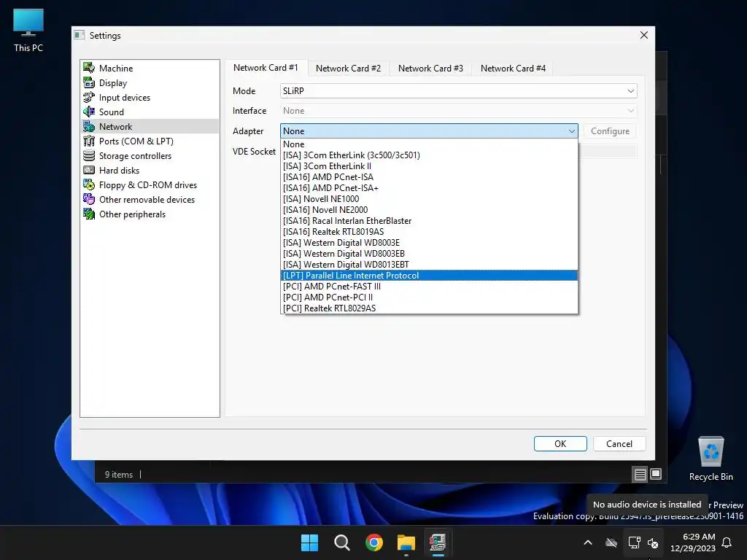Select [ISA16] AMD PCnet-ISA+ adapter
The height and width of the screenshot is (560, 747).
pyautogui.click(x=429, y=187)
